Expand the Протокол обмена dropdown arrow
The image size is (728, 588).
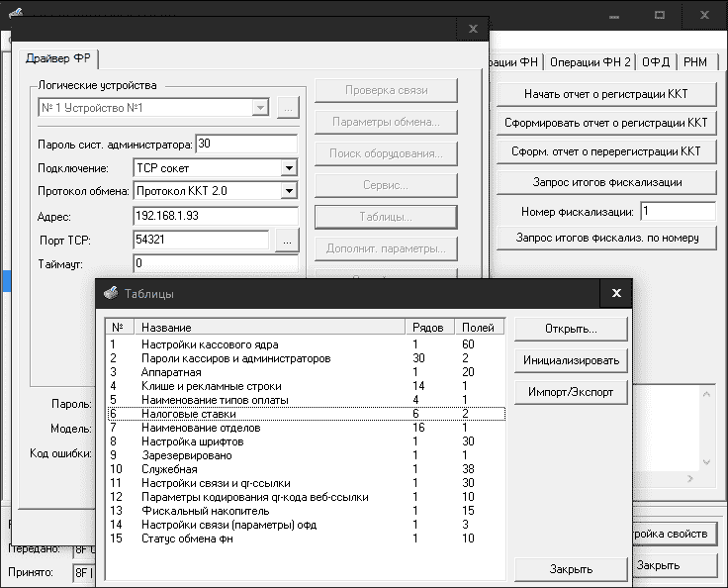point(289,191)
